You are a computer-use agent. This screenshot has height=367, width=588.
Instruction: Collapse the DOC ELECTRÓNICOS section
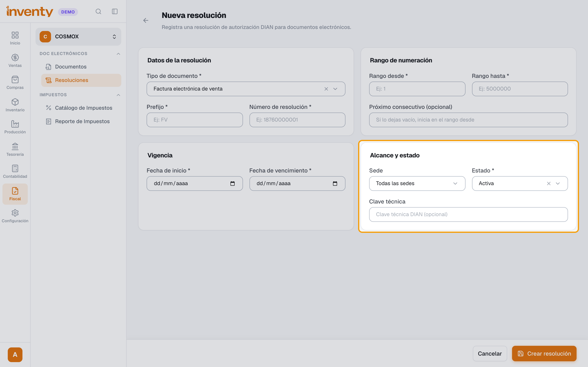[x=118, y=54]
